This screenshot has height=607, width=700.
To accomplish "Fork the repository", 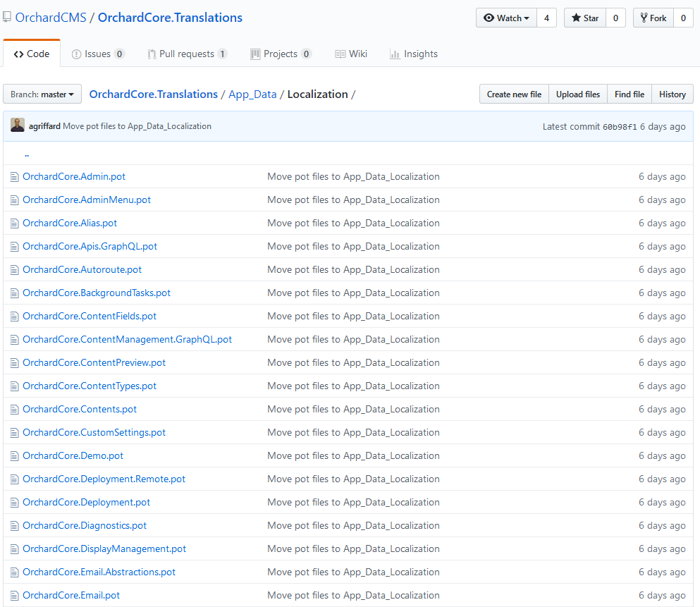I will click(x=653, y=18).
